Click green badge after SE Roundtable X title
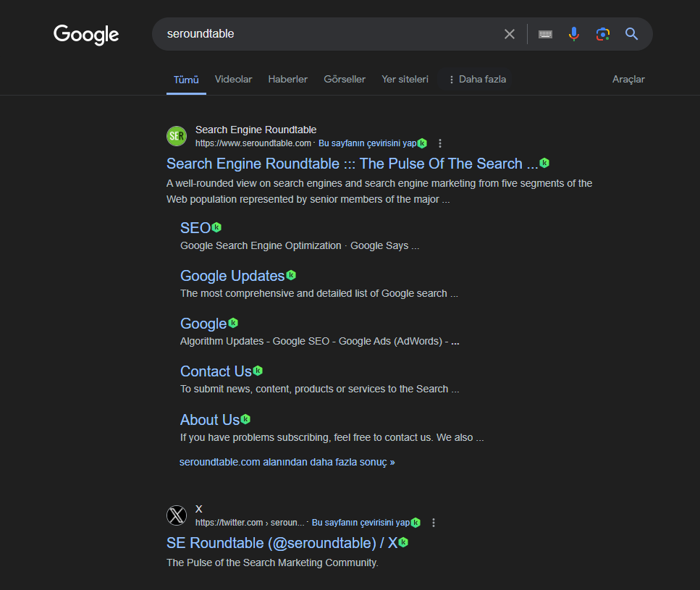The height and width of the screenshot is (590, 700). [x=403, y=542]
